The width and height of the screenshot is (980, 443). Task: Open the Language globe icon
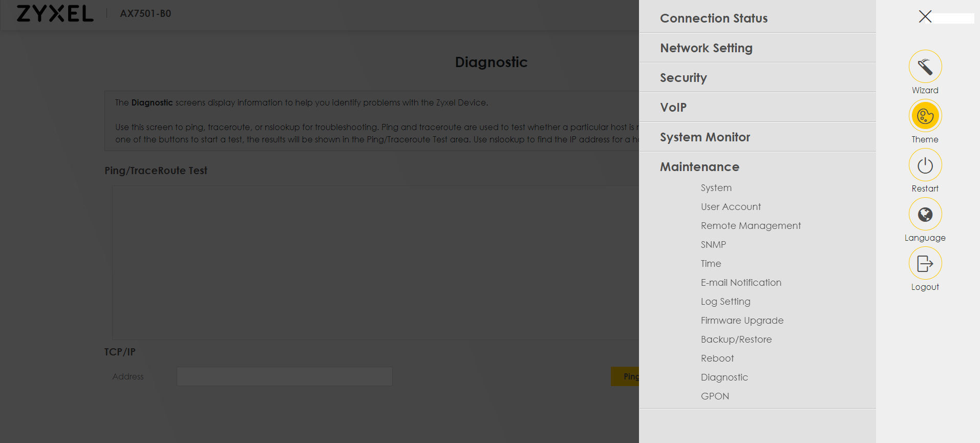tap(925, 214)
